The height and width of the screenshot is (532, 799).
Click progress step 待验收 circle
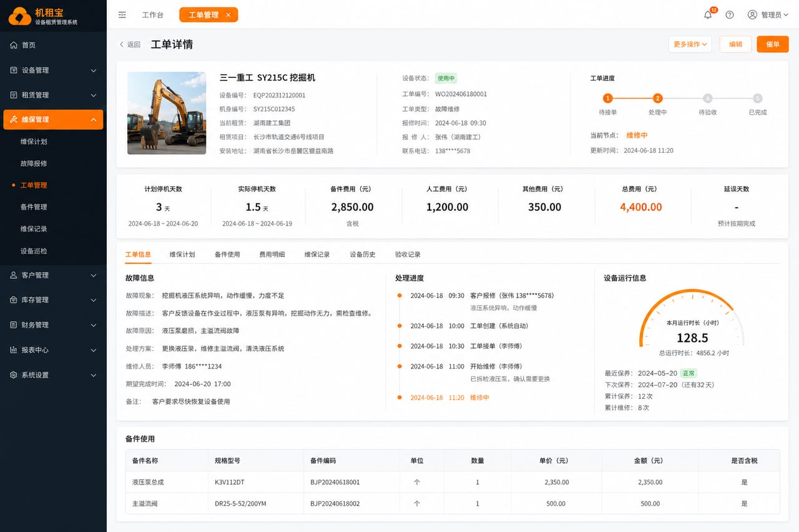pyautogui.click(x=707, y=98)
